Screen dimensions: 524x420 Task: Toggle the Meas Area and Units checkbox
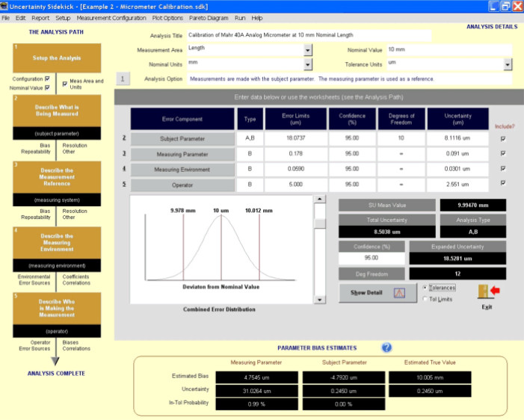pyautogui.click(x=65, y=84)
